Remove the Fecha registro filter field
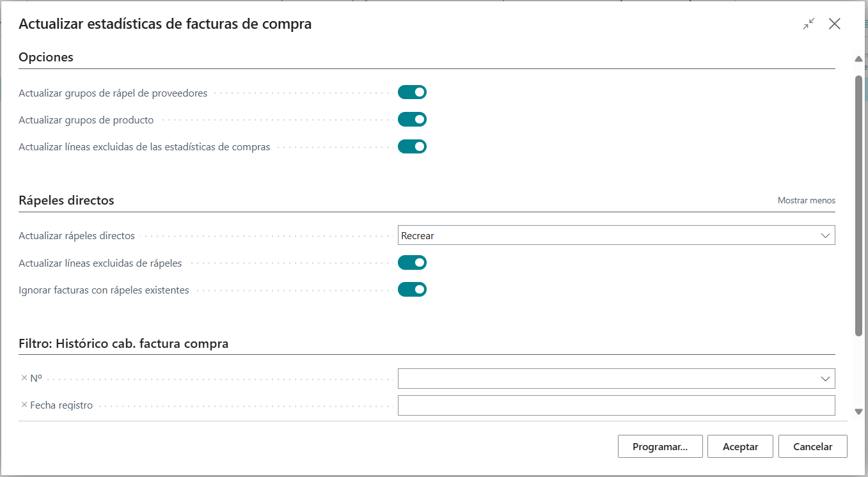The height and width of the screenshot is (477, 868). click(x=24, y=405)
